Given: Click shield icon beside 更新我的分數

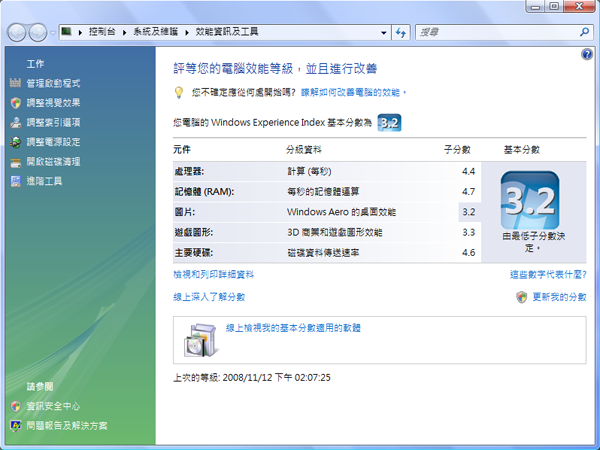Looking at the screenshot, I should tap(522, 297).
